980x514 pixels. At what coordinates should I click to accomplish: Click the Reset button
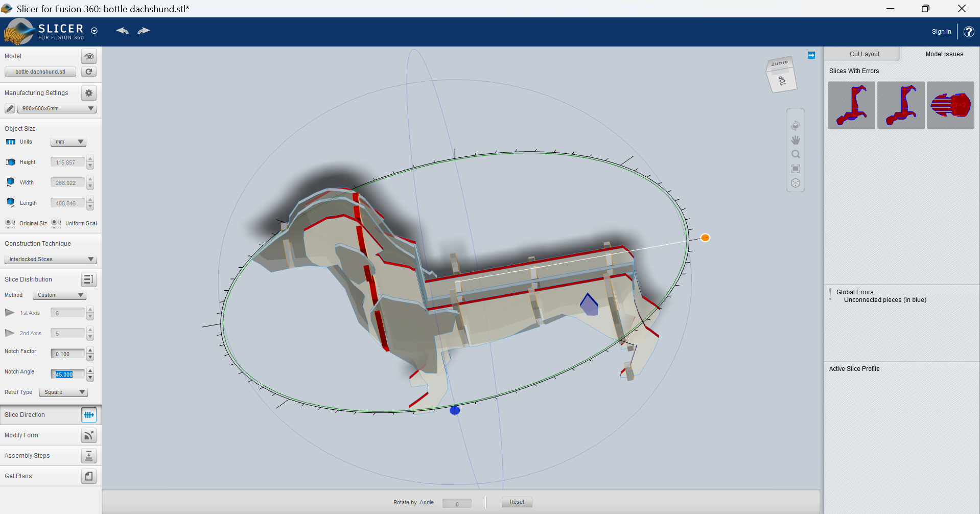click(517, 502)
